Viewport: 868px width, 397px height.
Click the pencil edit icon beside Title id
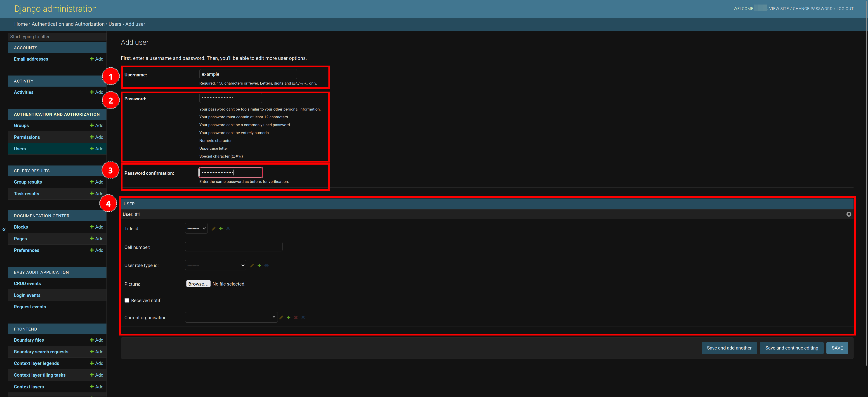(213, 229)
